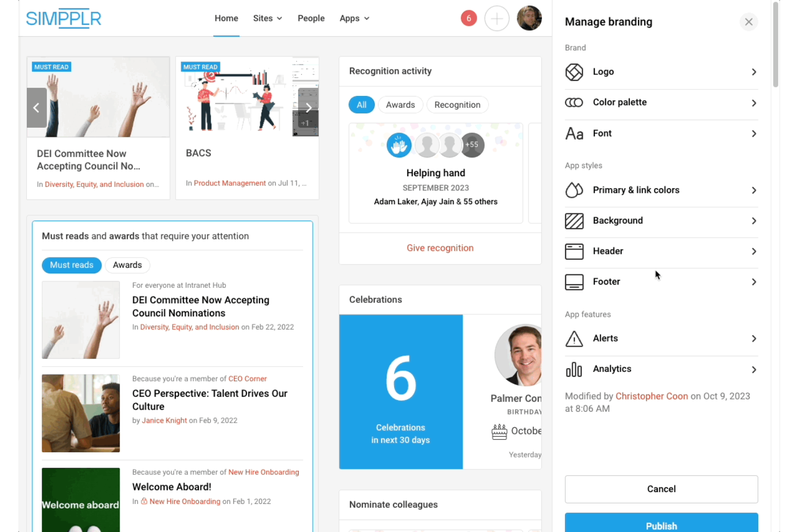
Task: Select the Awards recognition filter
Action: [400, 105]
